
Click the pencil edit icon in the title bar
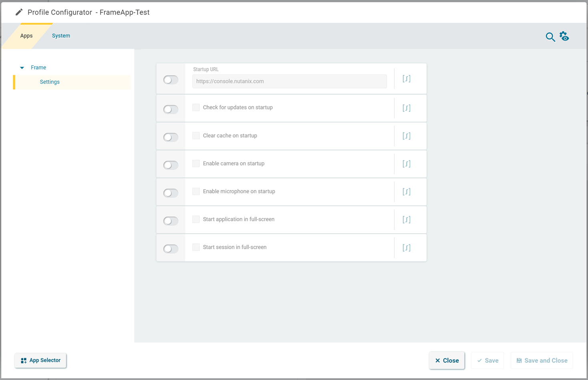click(x=19, y=12)
